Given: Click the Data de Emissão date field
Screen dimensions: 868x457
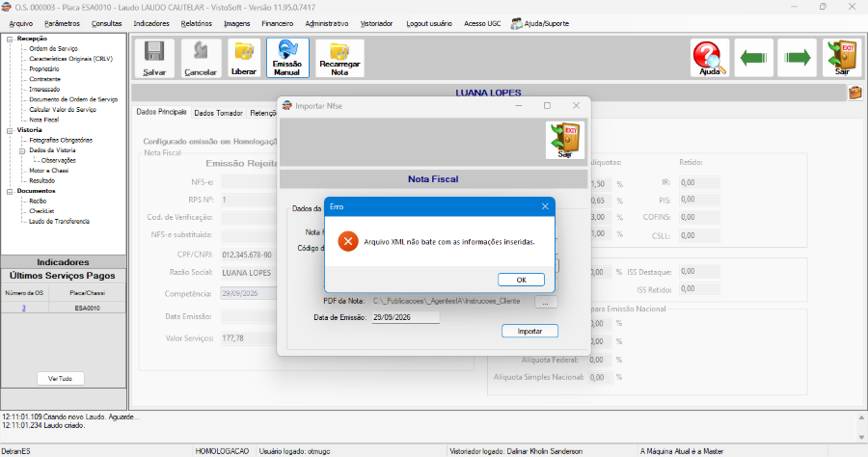Looking at the screenshot, I should click(x=406, y=317).
